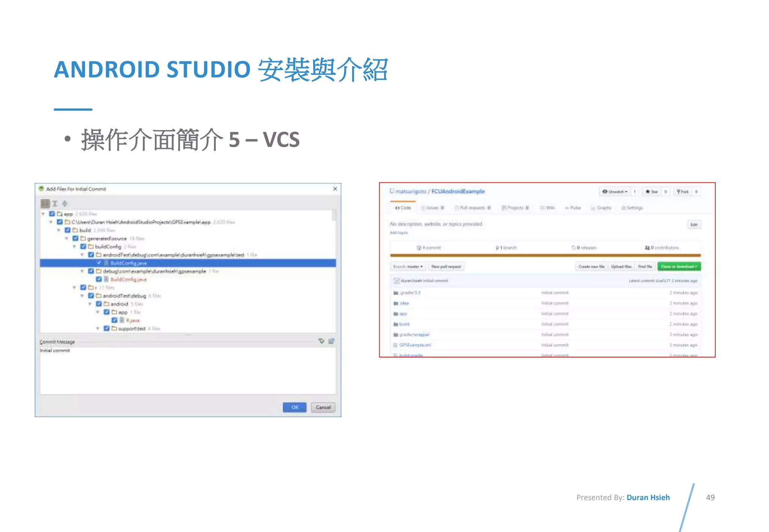Click the Fork button on the GitHub repo
This screenshot has height=532, width=769.
[683, 192]
